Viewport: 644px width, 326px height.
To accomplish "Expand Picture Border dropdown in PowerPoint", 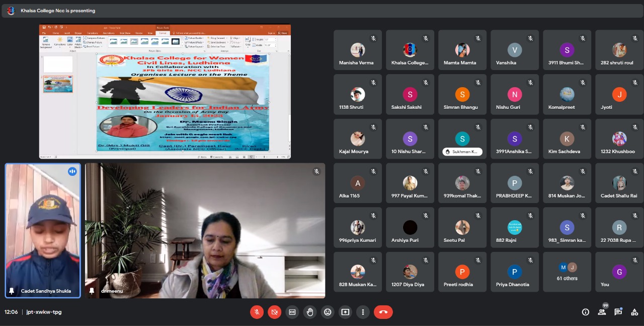I will point(194,38).
